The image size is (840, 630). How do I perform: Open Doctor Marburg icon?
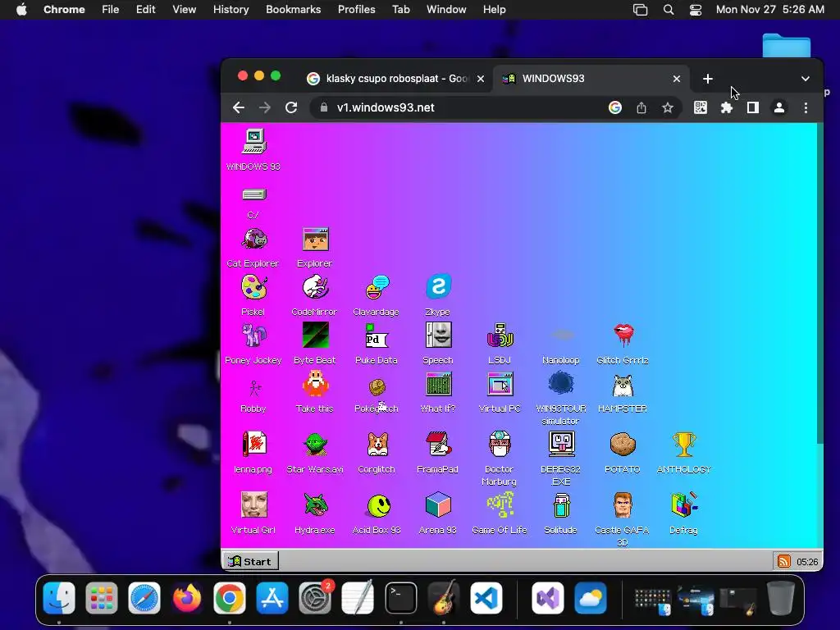tap(500, 444)
